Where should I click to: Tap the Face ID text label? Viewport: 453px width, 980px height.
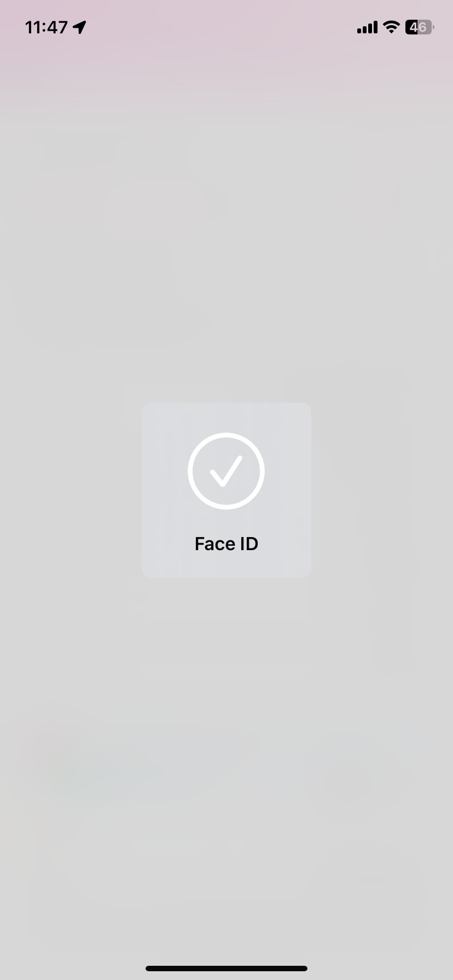[x=226, y=544]
